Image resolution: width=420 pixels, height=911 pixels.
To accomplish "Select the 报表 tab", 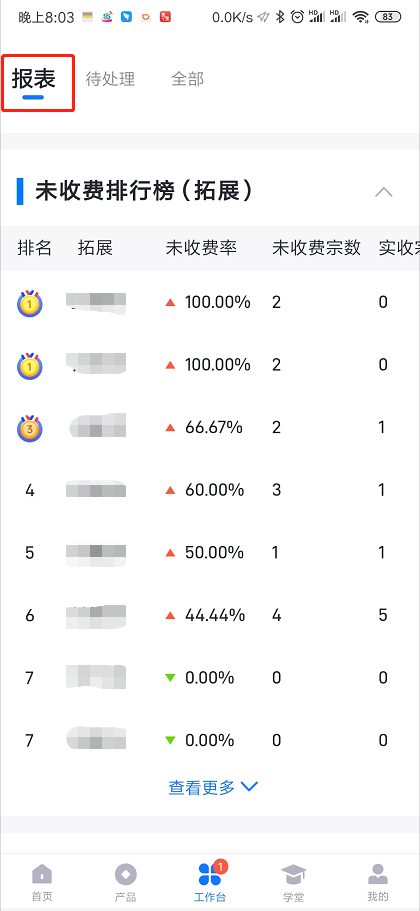I will click(x=34, y=78).
